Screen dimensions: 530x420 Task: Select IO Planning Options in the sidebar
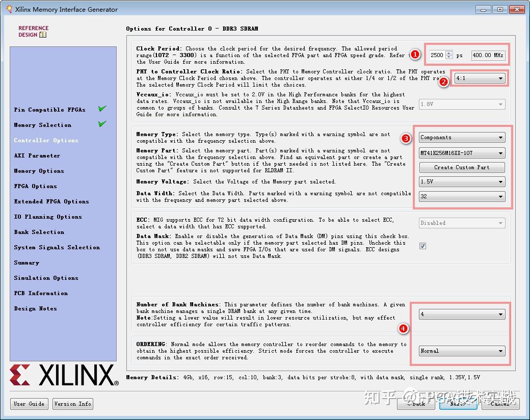[x=48, y=217]
